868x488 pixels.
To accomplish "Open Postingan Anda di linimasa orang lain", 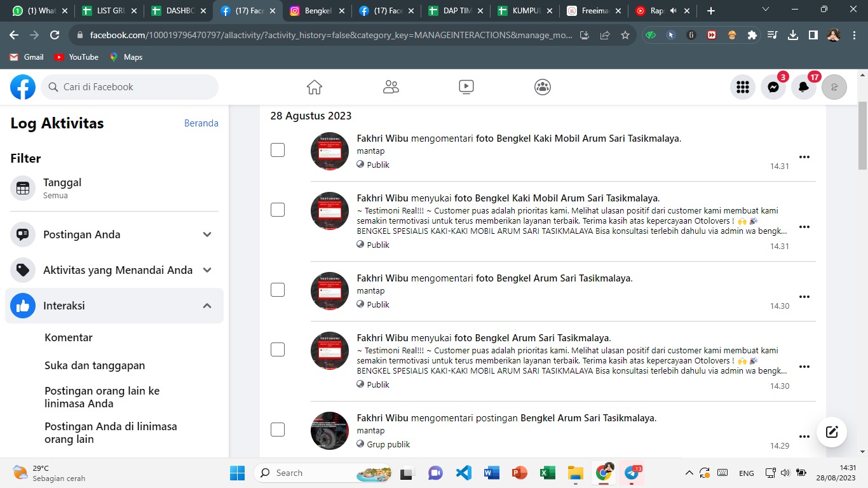I will pos(111,433).
